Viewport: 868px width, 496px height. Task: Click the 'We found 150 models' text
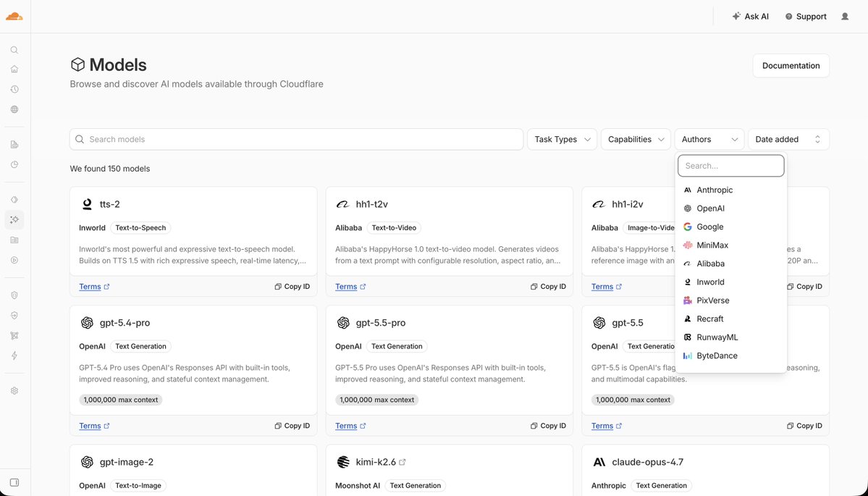click(x=109, y=169)
